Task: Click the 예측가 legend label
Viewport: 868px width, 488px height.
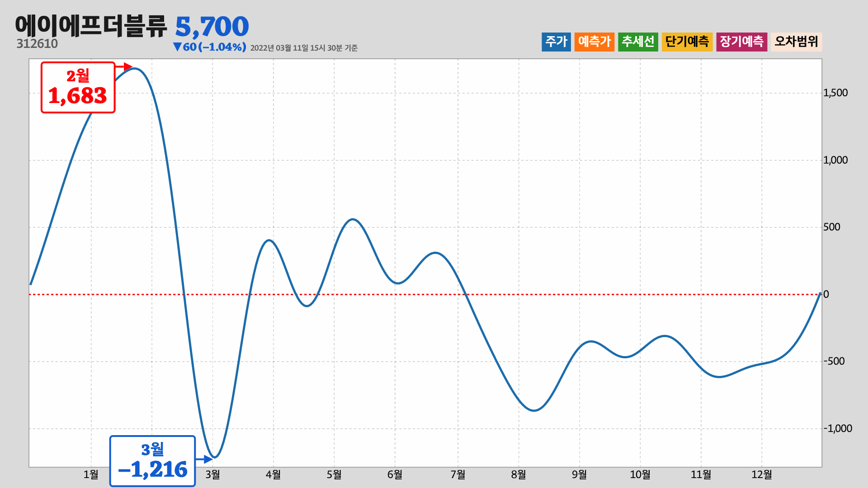Action: pos(594,42)
